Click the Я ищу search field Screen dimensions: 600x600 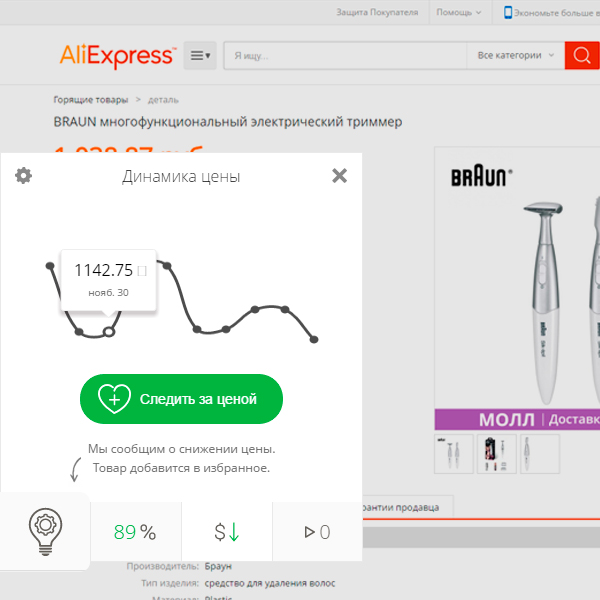(345, 55)
